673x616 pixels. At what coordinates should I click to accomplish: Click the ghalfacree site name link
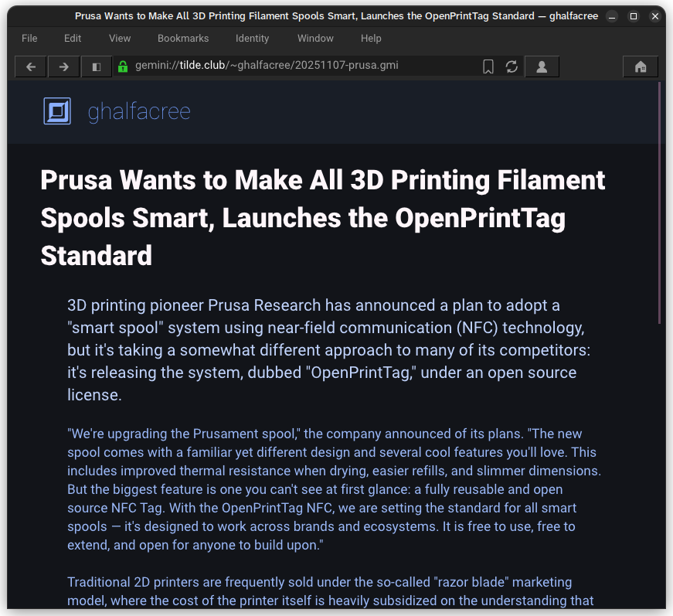click(139, 111)
